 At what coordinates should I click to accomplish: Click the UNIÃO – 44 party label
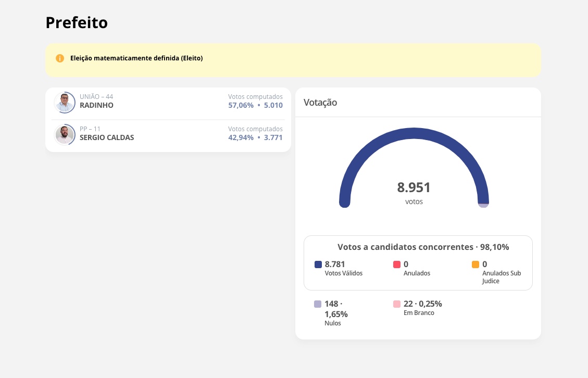point(96,97)
